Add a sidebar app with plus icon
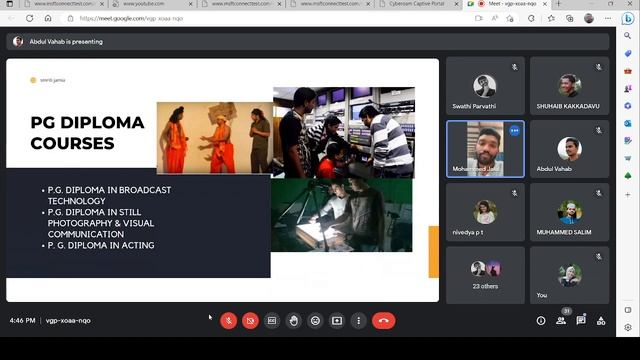Viewport: 640px width, 360px height. tap(628, 195)
